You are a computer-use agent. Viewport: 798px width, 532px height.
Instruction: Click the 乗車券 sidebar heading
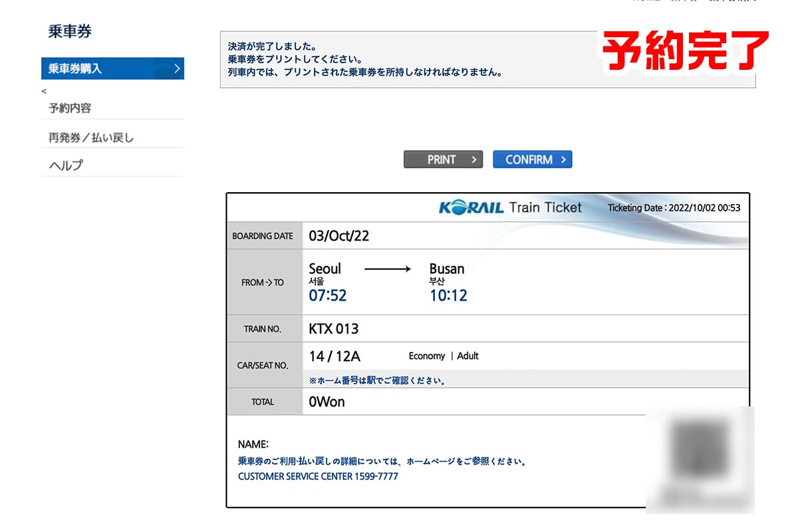[70, 31]
